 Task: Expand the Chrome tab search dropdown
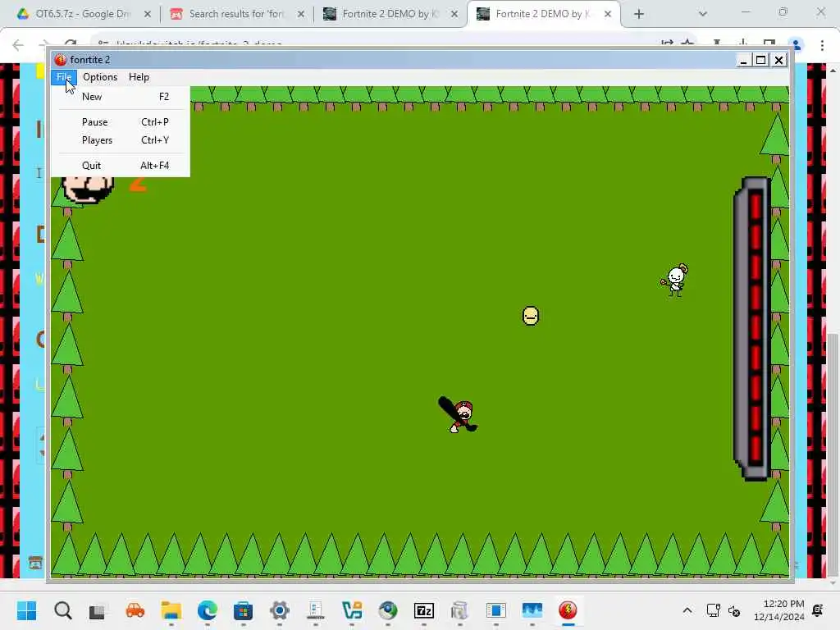coord(703,14)
